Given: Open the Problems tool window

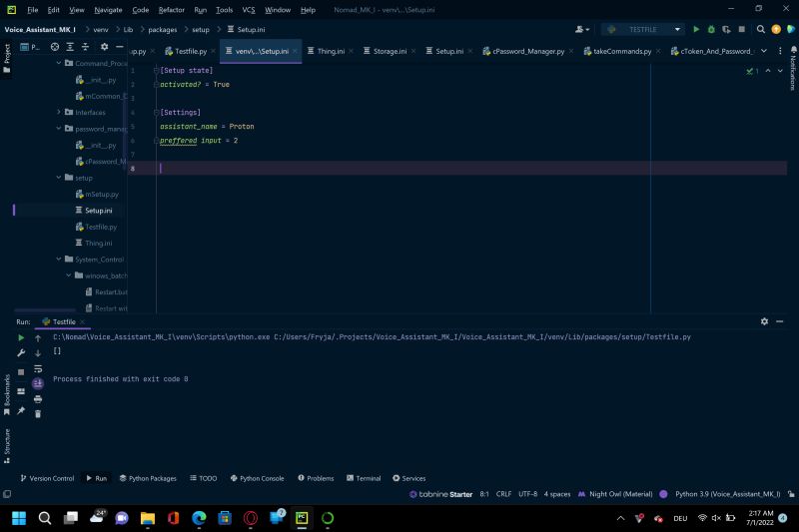Looking at the screenshot, I should click(316, 478).
